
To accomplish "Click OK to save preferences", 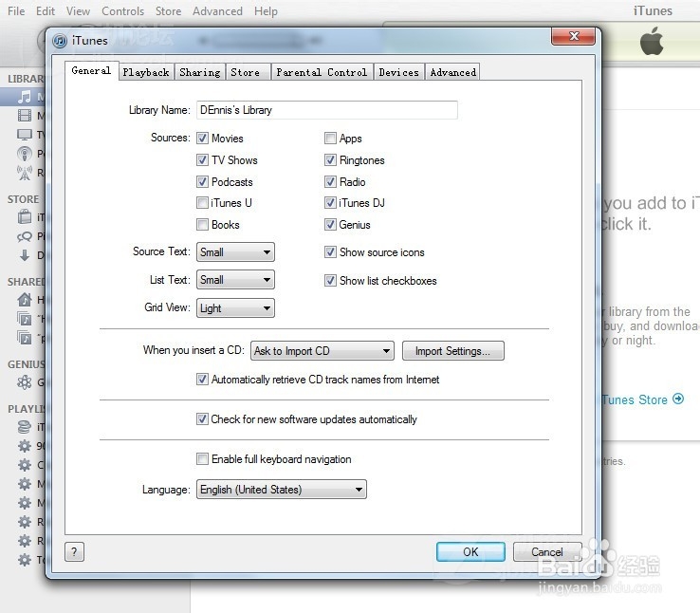I will pos(470,552).
